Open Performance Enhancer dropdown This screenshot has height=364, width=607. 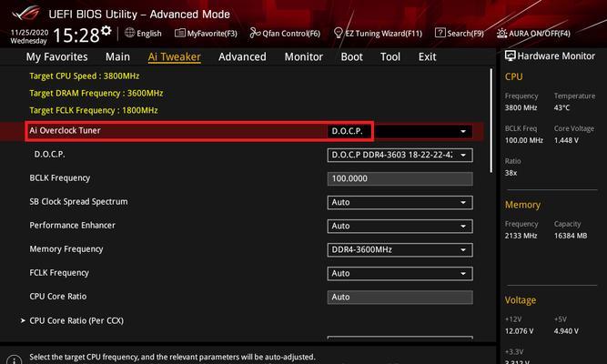(400, 226)
